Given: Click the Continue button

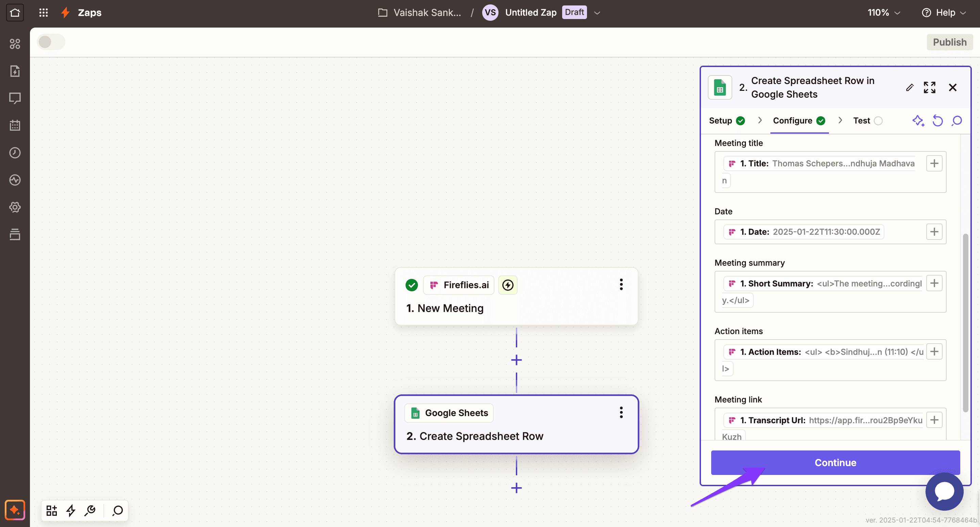Looking at the screenshot, I should pos(835,462).
